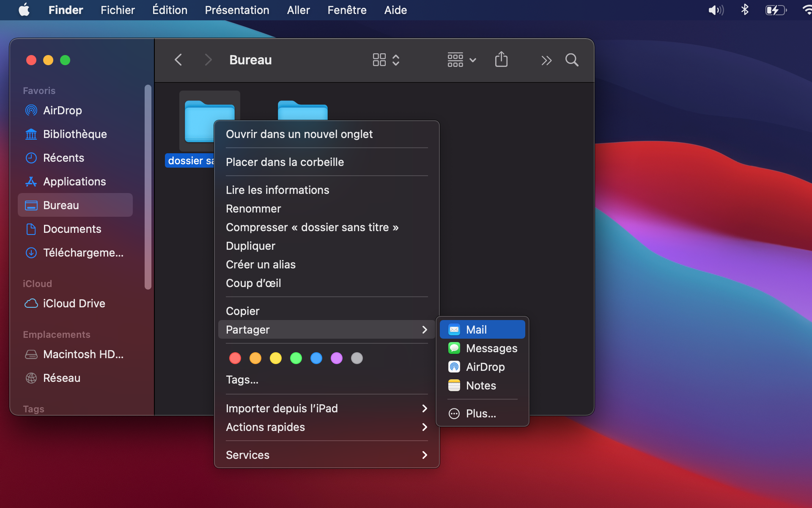Open Téléchargements in sidebar

click(75, 253)
